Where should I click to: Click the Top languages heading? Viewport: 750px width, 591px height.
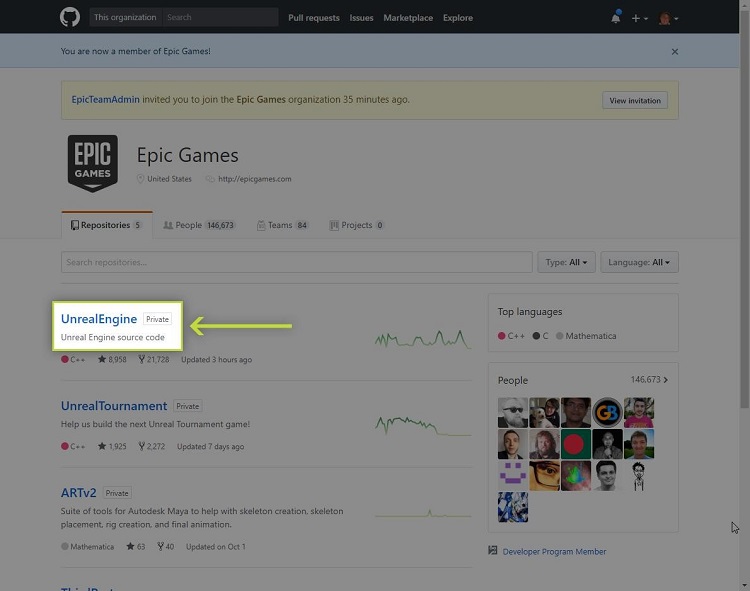[529, 312]
